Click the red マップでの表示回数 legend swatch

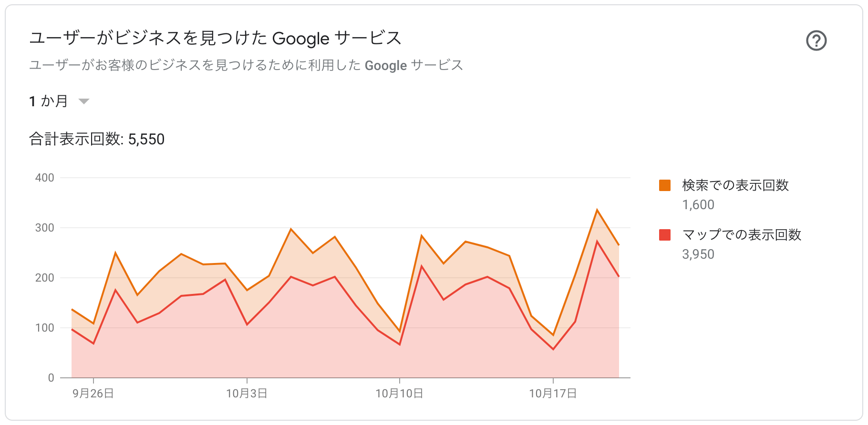(665, 235)
